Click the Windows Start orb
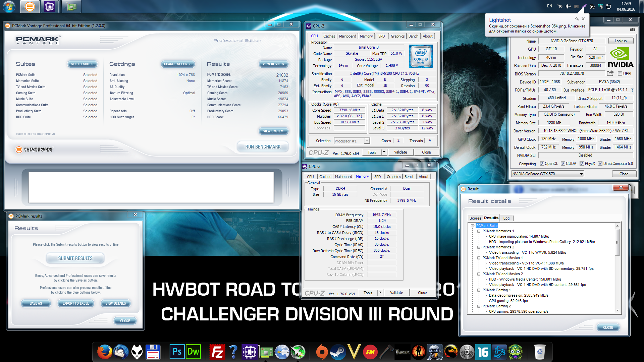644x362 pixels. coord(9,6)
